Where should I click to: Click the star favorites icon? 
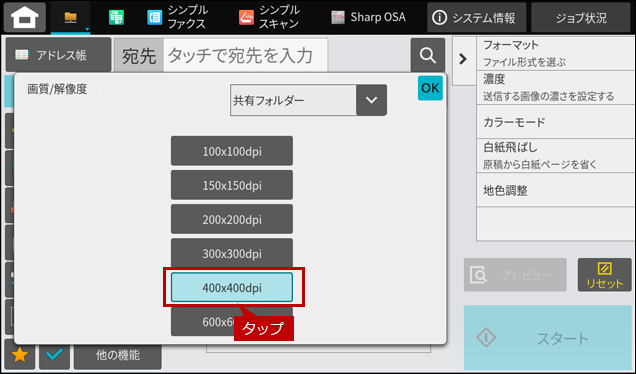coord(20,355)
